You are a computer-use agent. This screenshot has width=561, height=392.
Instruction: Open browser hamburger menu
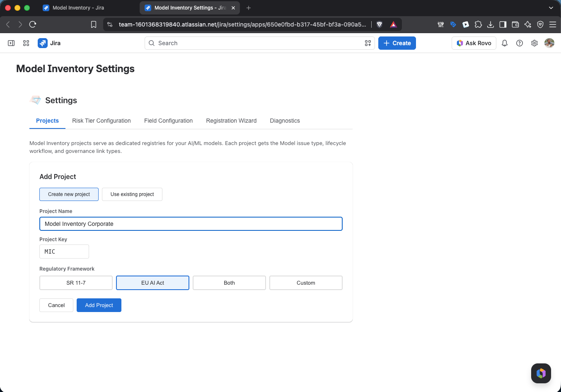coord(553,24)
